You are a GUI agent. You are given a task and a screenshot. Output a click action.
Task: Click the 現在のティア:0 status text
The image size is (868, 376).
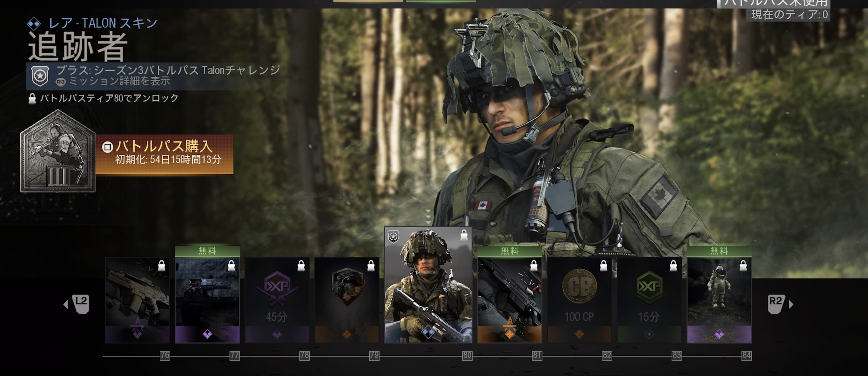pos(789,14)
